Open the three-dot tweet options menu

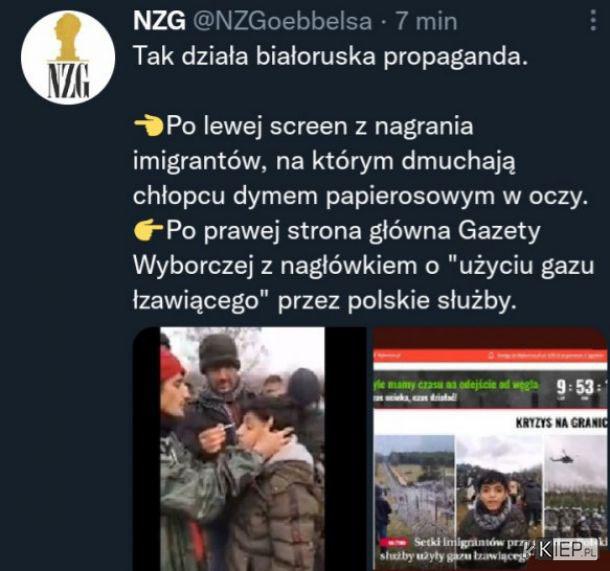593,20
